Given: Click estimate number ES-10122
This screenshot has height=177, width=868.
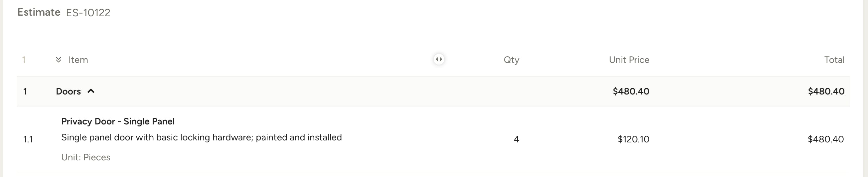Looking at the screenshot, I should point(88,13).
